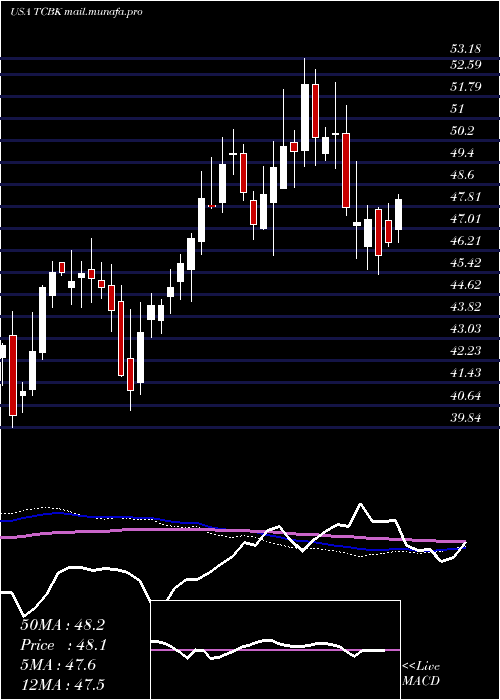Click the 43.03 price level label
Screen dimensions: 500x700
[x=465, y=329]
